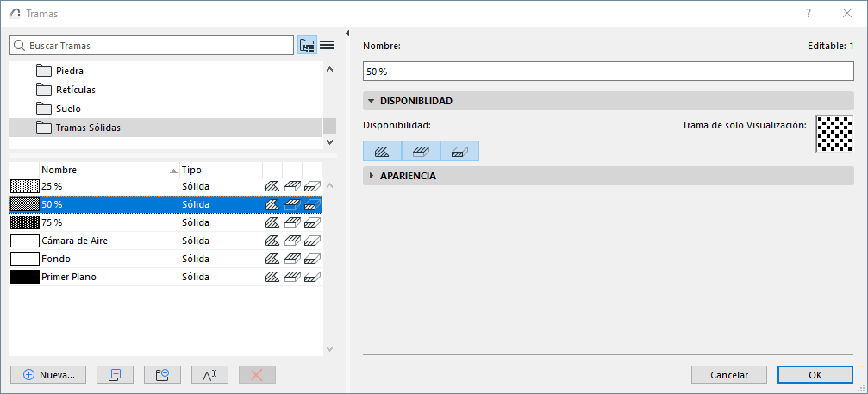
Task: Click the Cancelar button
Action: tap(729, 375)
